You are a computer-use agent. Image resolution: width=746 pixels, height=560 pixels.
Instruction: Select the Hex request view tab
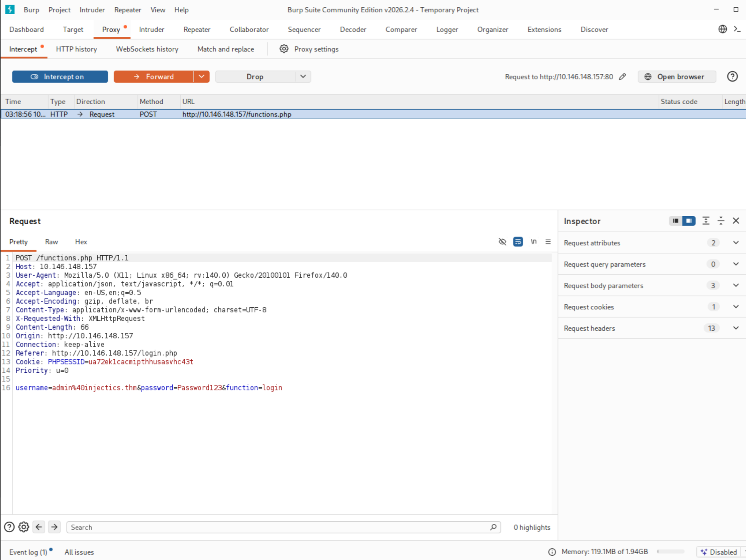[81, 242]
